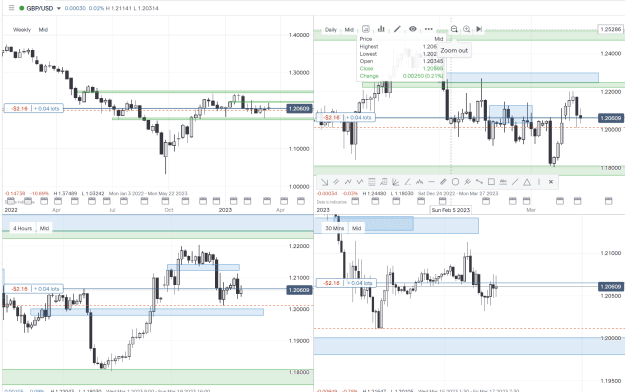Open the Mid selector on 4 Hours chart

pos(44,228)
